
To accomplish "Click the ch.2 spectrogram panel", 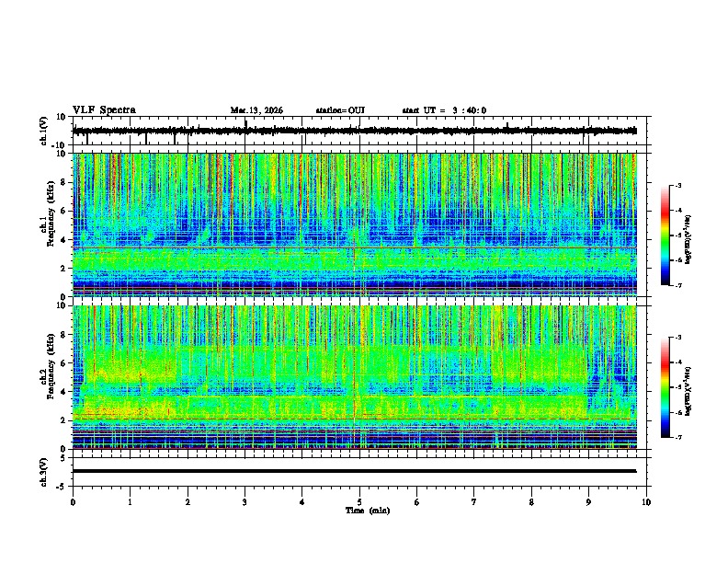I will (355, 377).
